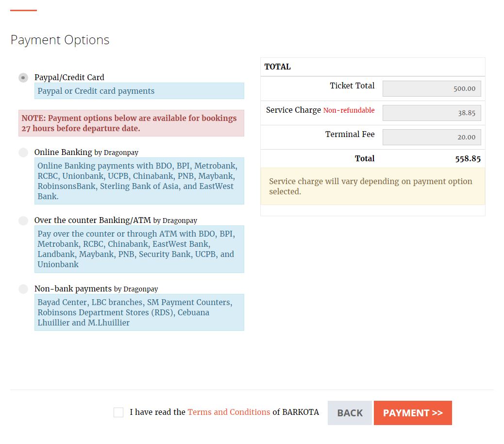The width and height of the screenshot is (504, 444).
Task: Click the Service Charge label
Action: coord(293,110)
